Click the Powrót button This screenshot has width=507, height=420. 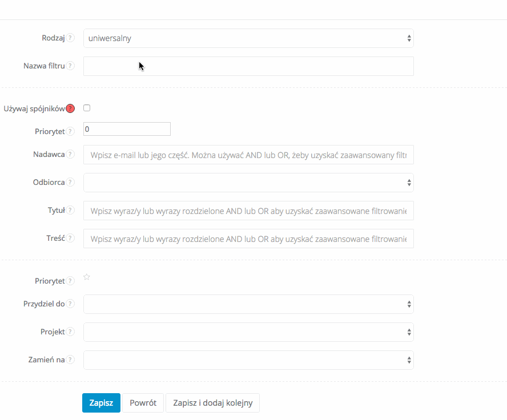point(143,403)
